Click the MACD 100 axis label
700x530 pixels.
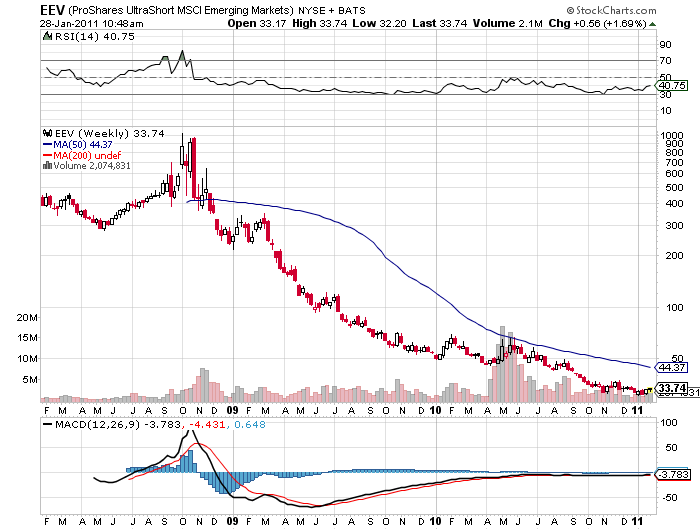pyautogui.click(x=669, y=422)
